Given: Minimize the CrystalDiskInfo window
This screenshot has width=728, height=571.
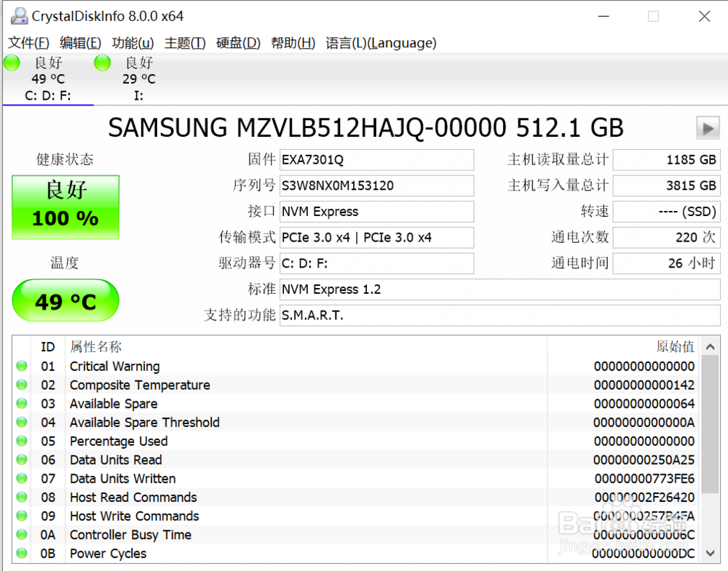Looking at the screenshot, I should 604,17.
